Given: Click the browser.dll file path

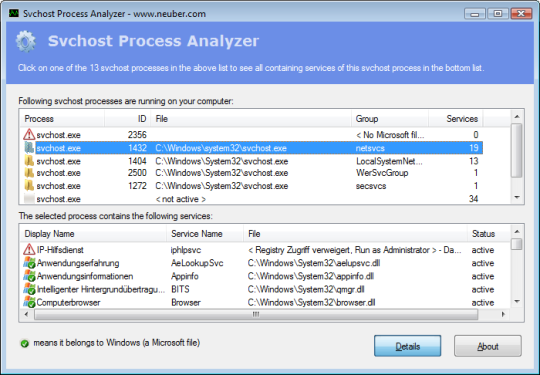Looking at the screenshot, I should tap(311, 302).
